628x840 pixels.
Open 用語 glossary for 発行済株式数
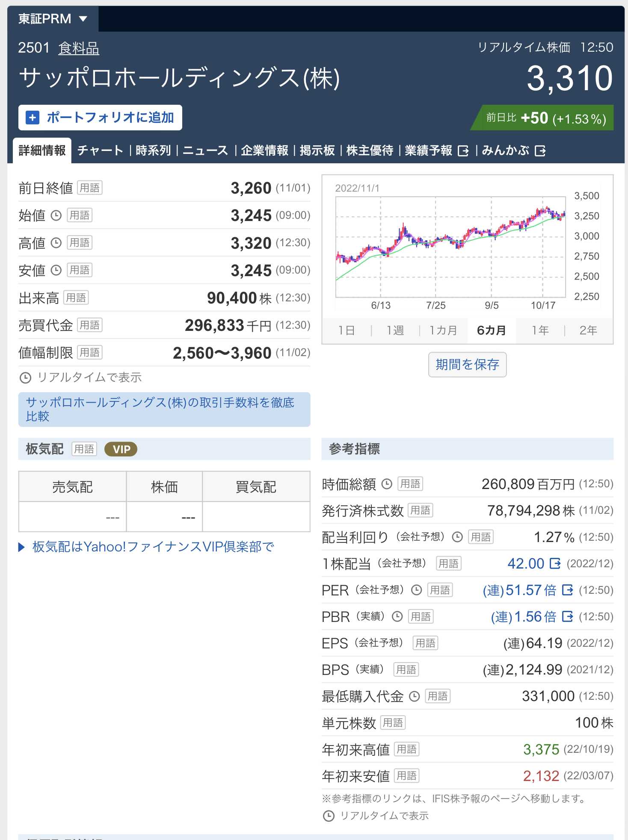421,510
